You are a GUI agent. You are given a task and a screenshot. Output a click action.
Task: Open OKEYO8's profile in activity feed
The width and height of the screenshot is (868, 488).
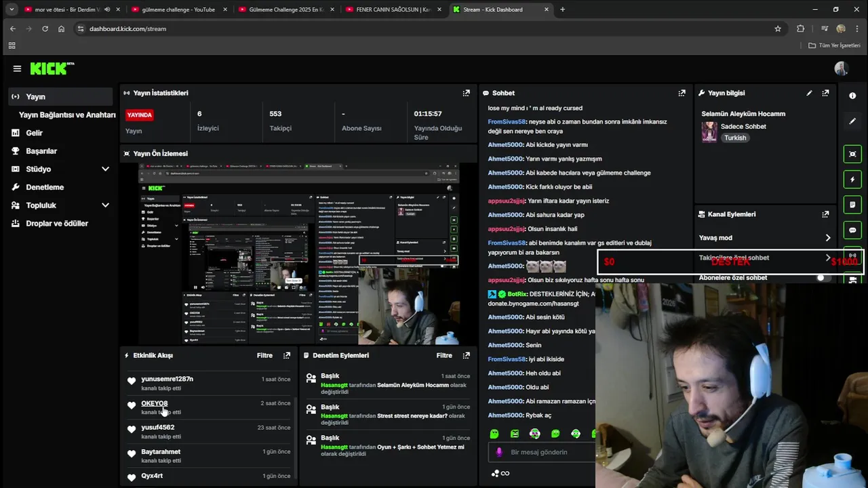coord(154,403)
